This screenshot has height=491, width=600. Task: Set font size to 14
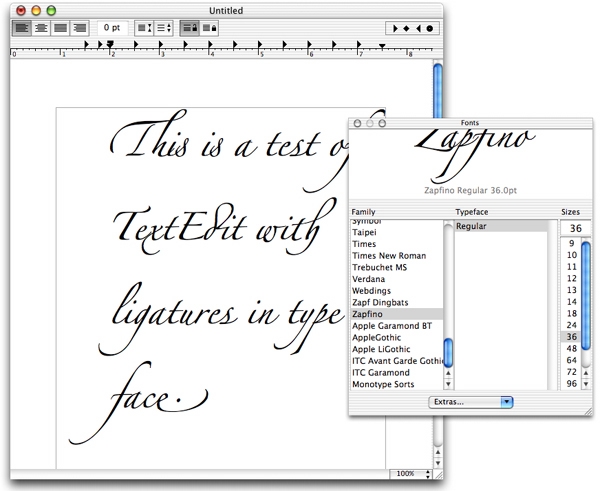571,302
